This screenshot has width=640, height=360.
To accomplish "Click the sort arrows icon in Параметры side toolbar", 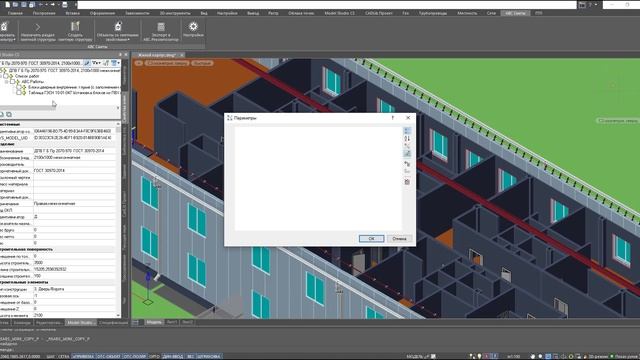I will pyautogui.click(x=407, y=138).
